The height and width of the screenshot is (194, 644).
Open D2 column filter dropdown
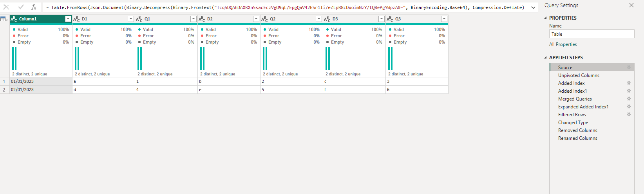pyautogui.click(x=256, y=19)
